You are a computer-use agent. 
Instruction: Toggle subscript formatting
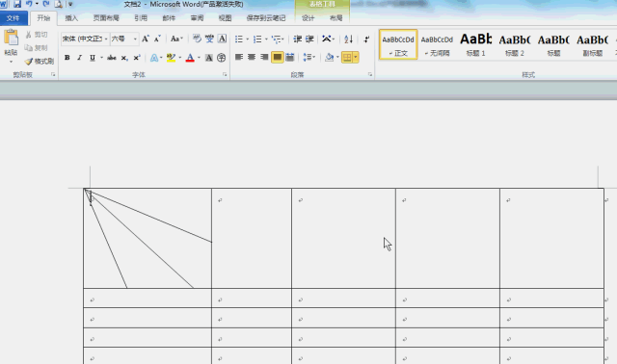[x=124, y=58]
